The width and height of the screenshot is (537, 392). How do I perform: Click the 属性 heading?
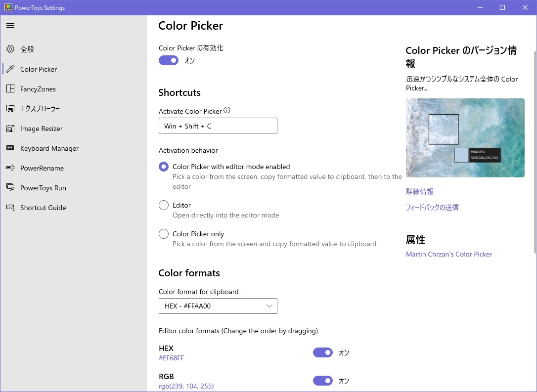tap(415, 239)
